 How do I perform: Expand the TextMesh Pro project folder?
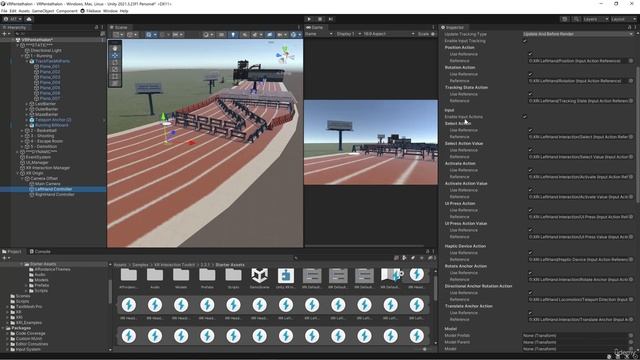tap(7, 307)
